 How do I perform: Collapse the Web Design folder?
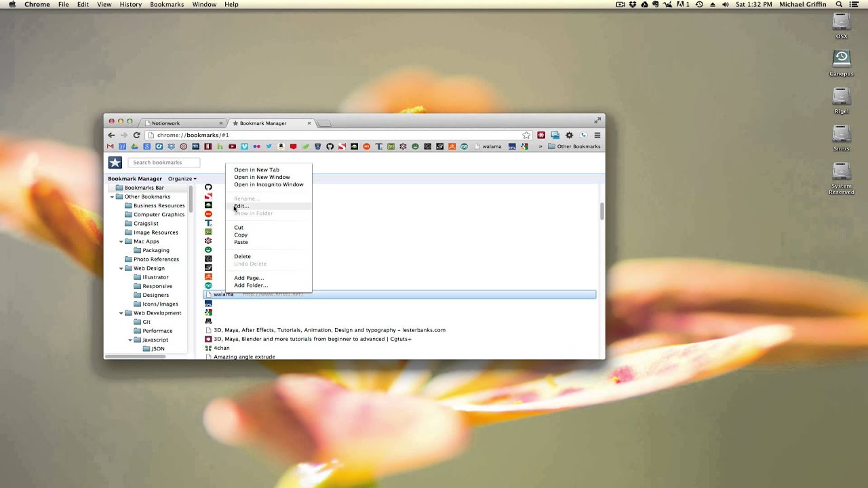coord(121,268)
